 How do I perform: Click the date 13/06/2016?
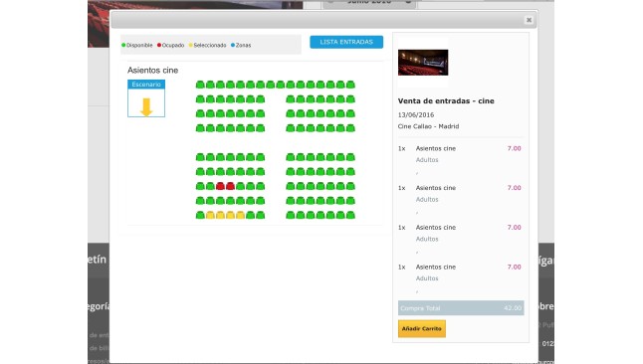[416, 114]
